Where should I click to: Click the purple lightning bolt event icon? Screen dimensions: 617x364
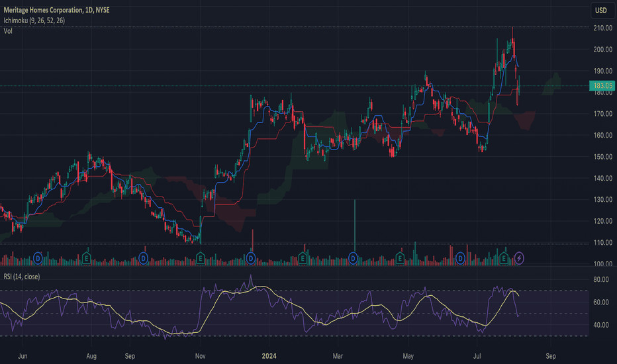click(x=519, y=259)
